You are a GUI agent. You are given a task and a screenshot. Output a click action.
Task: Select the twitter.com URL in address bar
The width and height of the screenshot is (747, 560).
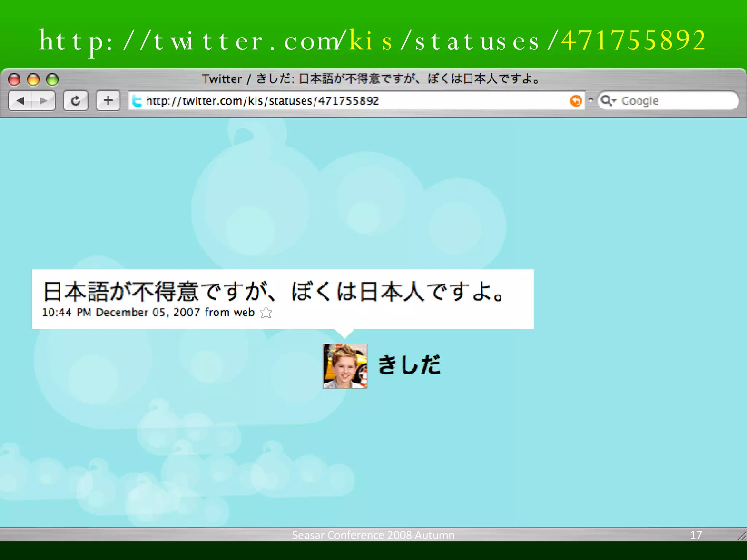point(263,101)
